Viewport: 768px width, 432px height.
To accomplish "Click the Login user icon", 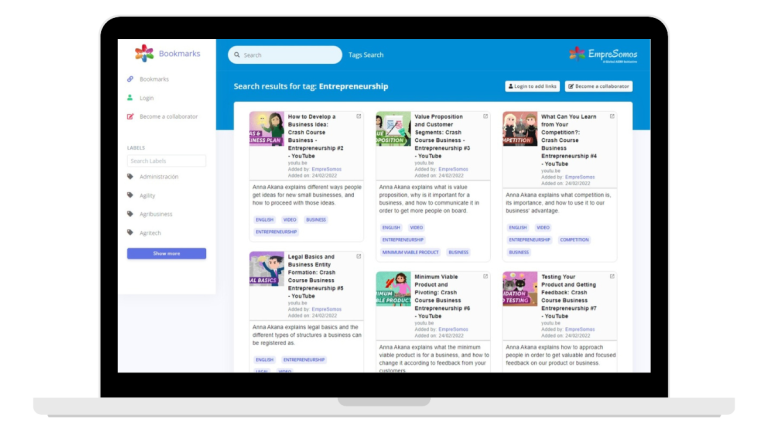I will point(130,97).
